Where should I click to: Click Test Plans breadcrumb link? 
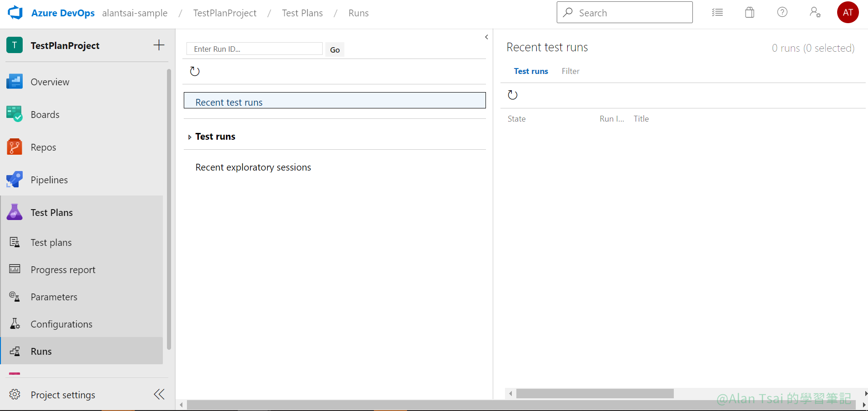302,13
